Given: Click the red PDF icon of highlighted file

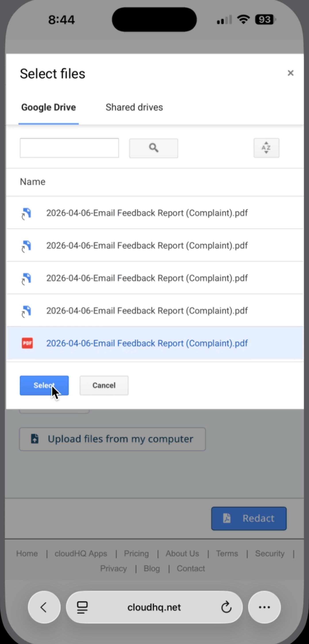Looking at the screenshot, I should (x=27, y=343).
